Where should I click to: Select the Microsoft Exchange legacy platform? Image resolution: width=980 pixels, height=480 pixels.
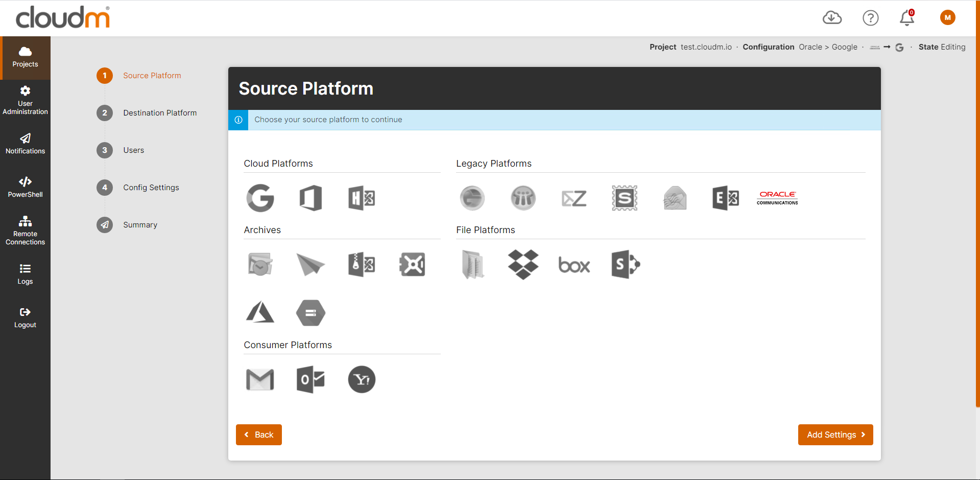pos(726,198)
